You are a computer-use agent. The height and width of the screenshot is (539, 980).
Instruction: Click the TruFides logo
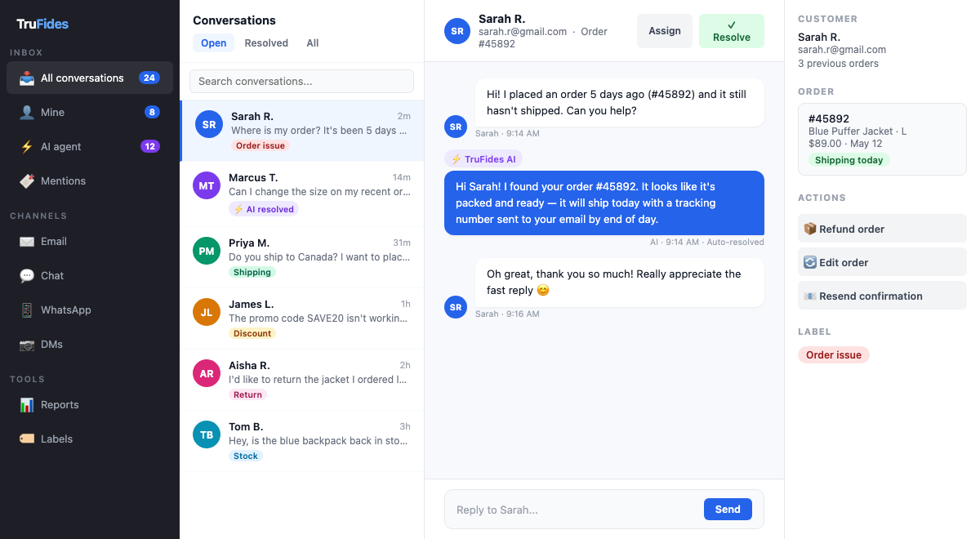[x=41, y=24]
